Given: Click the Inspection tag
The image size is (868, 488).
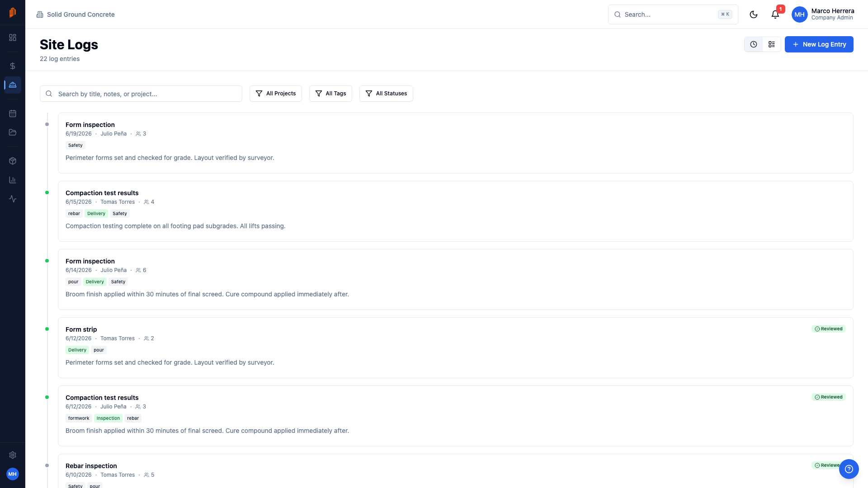Looking at the screenshot, I should tap(108, 418).
